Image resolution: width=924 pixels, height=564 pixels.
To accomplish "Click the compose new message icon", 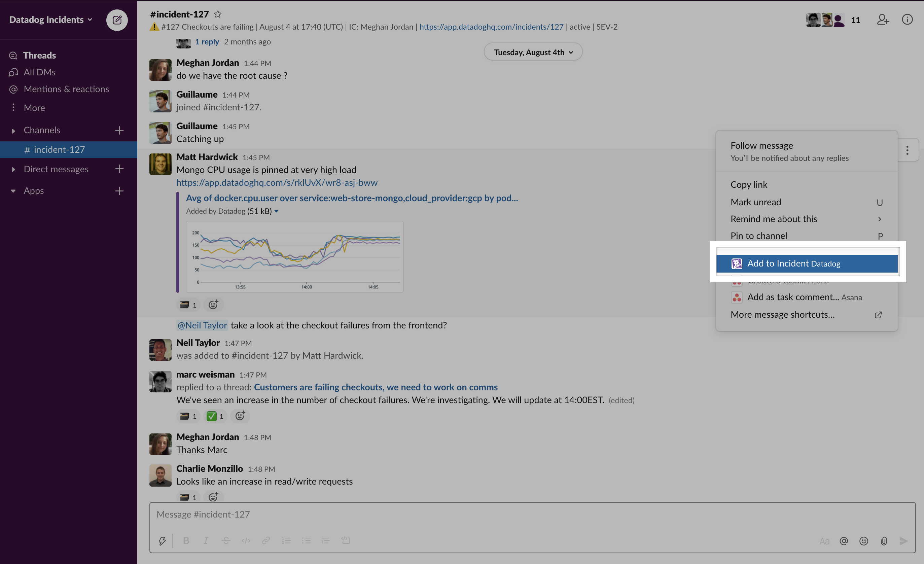I will (117, 20).
